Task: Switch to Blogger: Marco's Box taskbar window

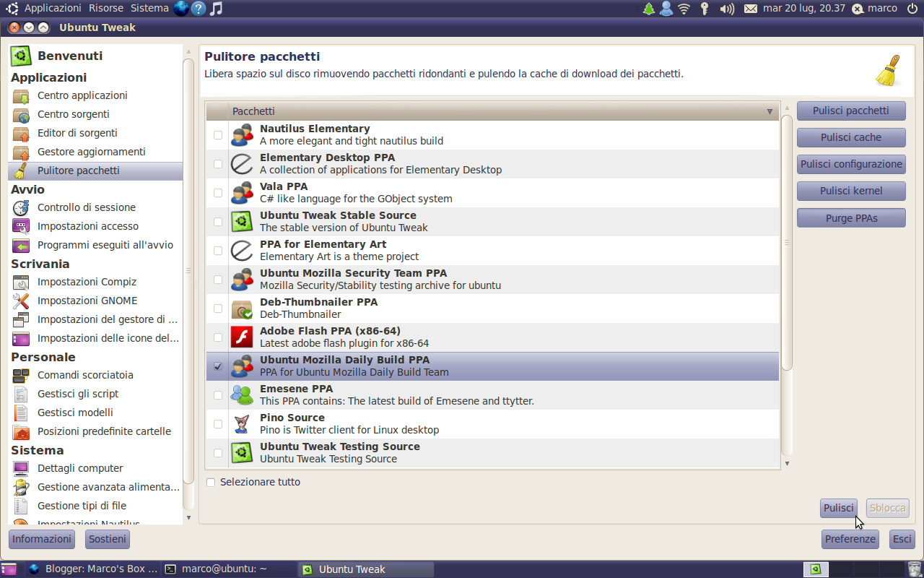Action: point(92,569)
